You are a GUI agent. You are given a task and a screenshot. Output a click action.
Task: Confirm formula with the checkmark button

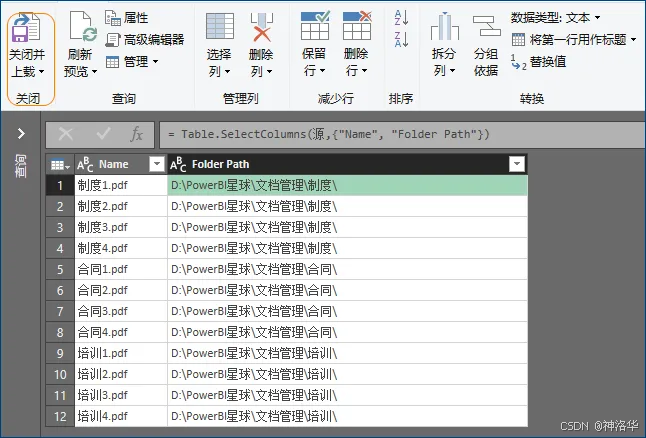click(x=103, y=134)
